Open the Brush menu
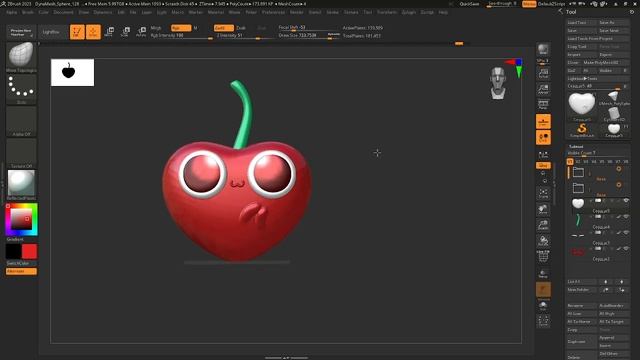This screenshot has width=640, height=360. click(x=28, y=12)
